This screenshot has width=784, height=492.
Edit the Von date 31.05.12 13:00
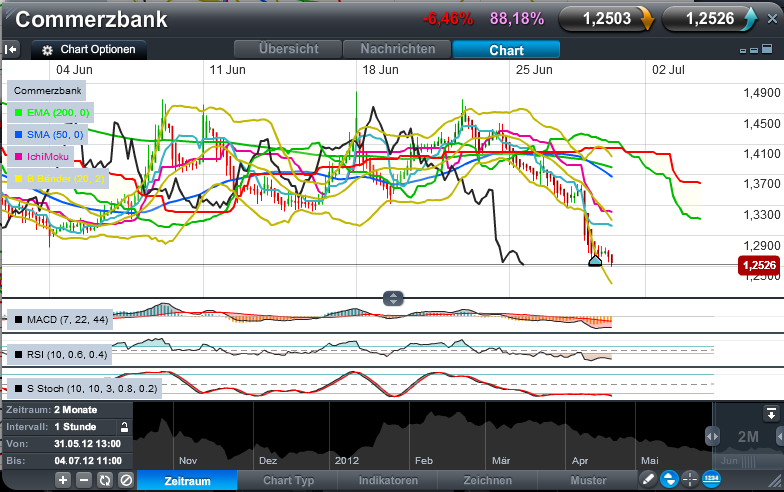[x=88, y=444]
